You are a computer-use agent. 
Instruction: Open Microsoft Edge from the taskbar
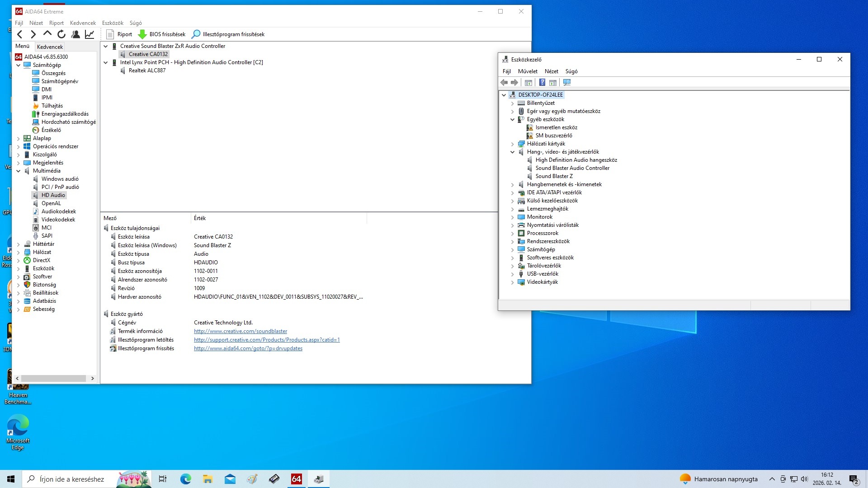(x=185, y=479)
